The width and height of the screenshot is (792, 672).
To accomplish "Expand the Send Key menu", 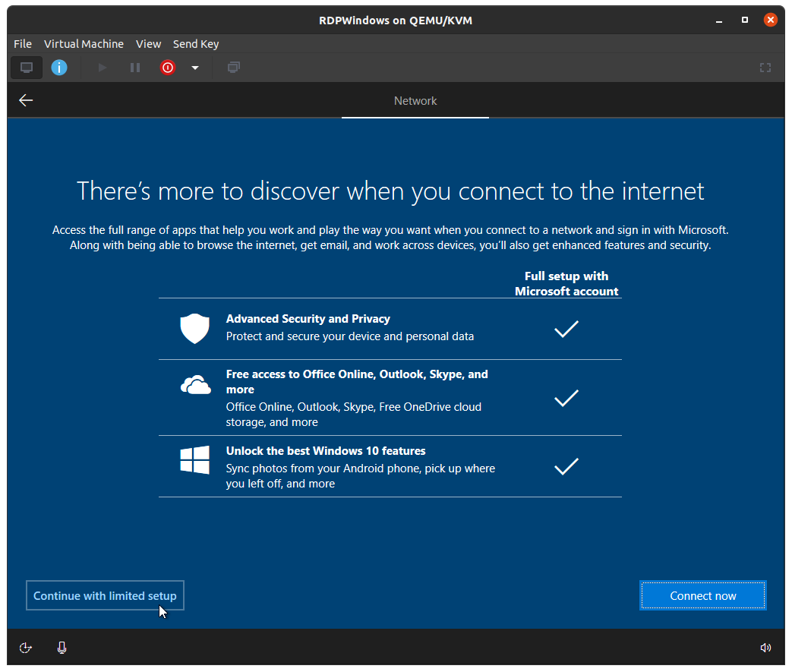I will pos(196,44).
